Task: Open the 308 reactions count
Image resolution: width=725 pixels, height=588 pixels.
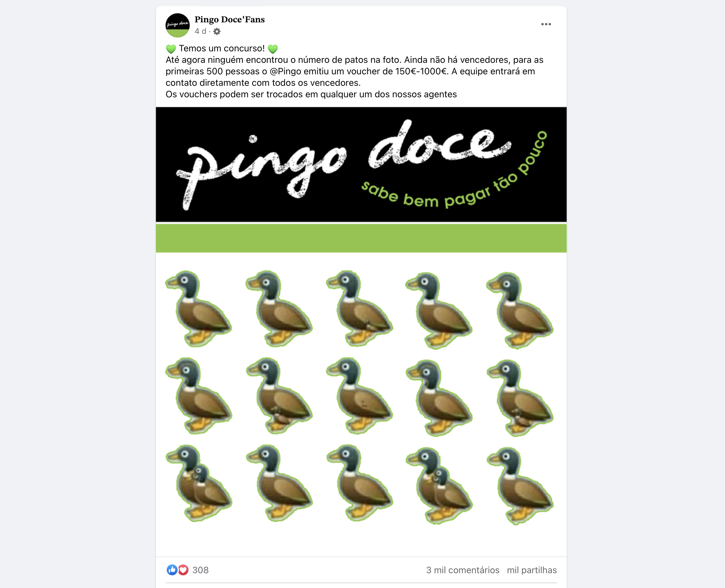Action: pyautogui.click(x=201, y=570)
